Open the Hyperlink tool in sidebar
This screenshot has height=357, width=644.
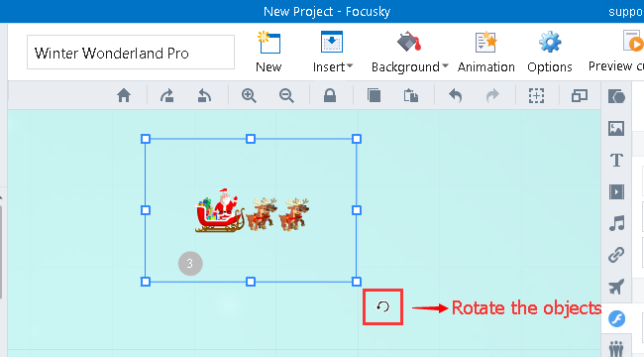[616, 255]
